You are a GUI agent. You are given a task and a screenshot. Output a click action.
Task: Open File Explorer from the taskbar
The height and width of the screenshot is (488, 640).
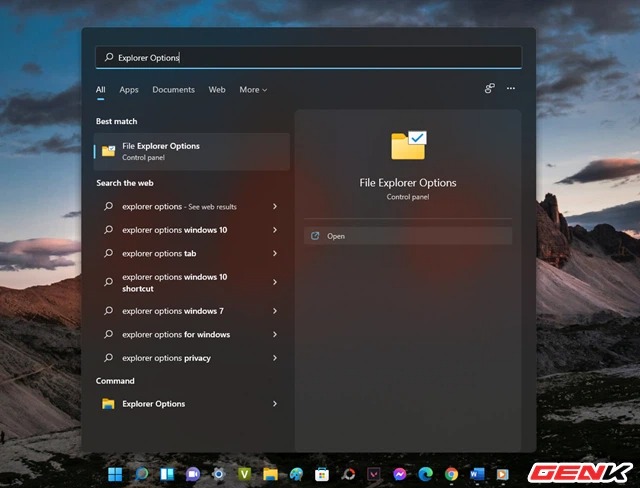(x=270, y=474)
